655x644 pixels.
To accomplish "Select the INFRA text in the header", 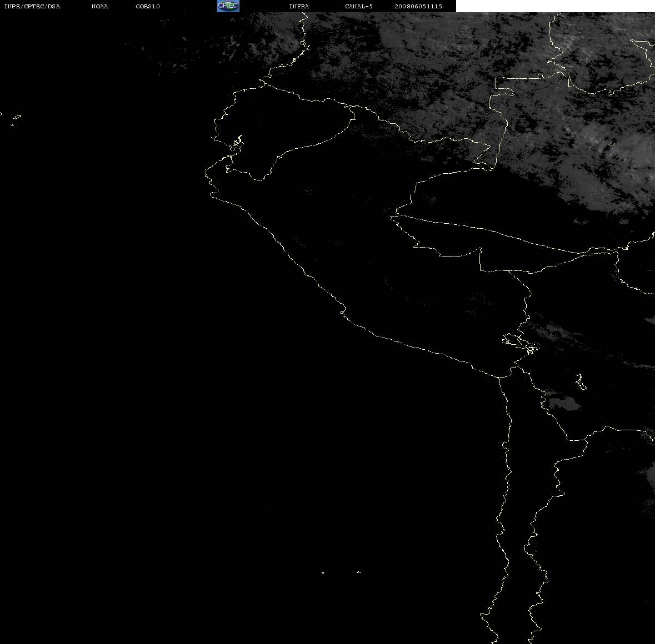I will [x=299, y=6].
